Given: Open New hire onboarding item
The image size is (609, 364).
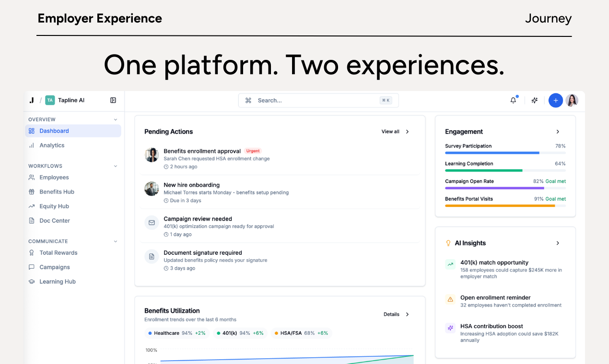Looking at the screenshot, I should [280, 193].
